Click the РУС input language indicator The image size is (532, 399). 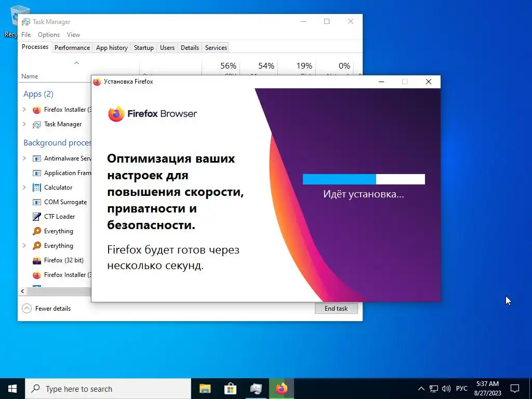pyautogui.click(x=462, y=389)
